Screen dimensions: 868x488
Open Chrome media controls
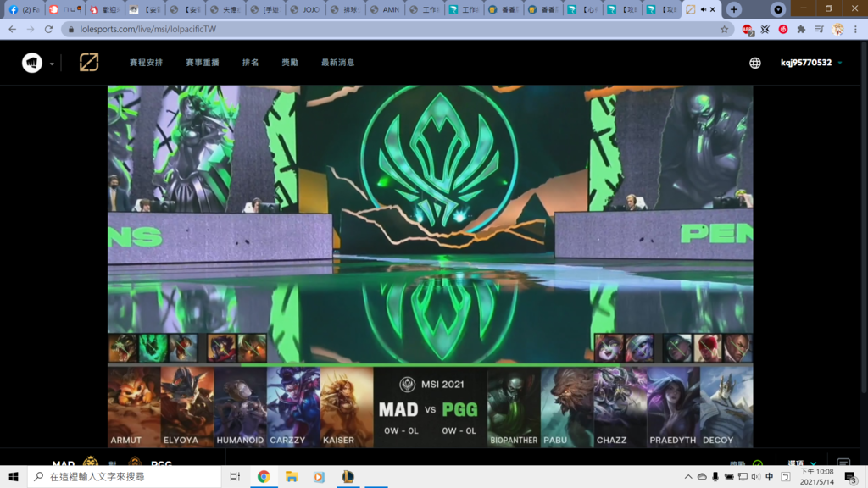tap(820, 30)
